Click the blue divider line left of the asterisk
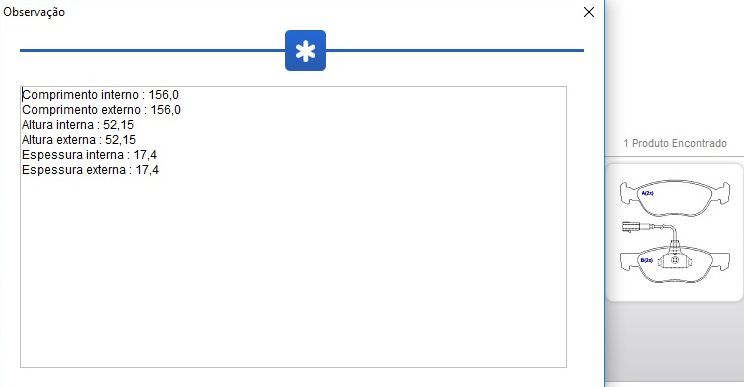The image size is (744, 387). click(152, 50)
